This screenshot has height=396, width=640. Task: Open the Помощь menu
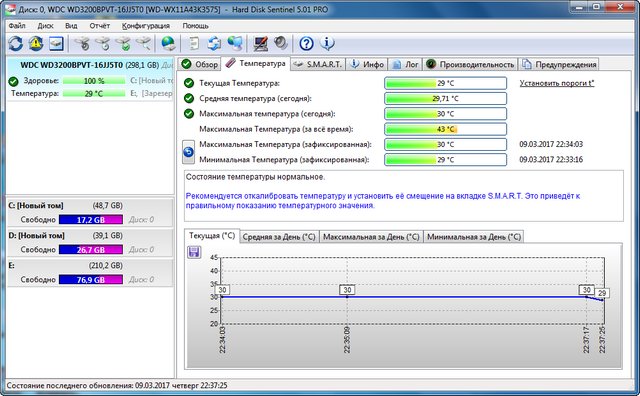(x=196, y=26)
